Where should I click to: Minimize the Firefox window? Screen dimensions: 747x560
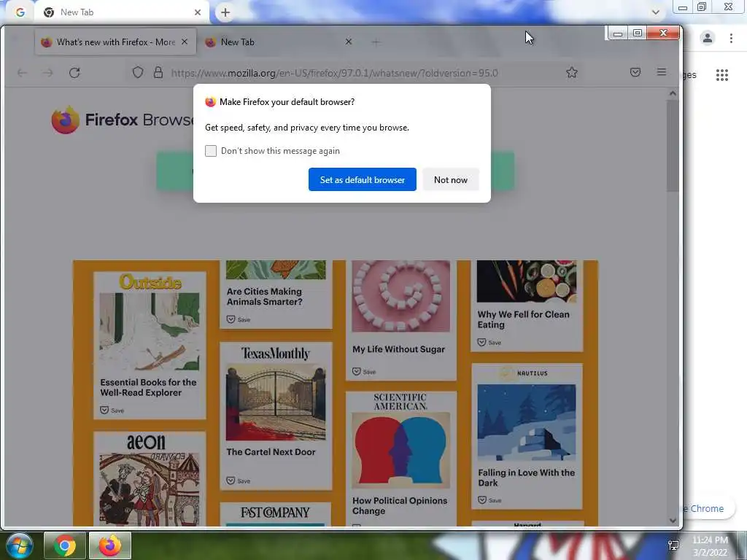tap(618, 33)
